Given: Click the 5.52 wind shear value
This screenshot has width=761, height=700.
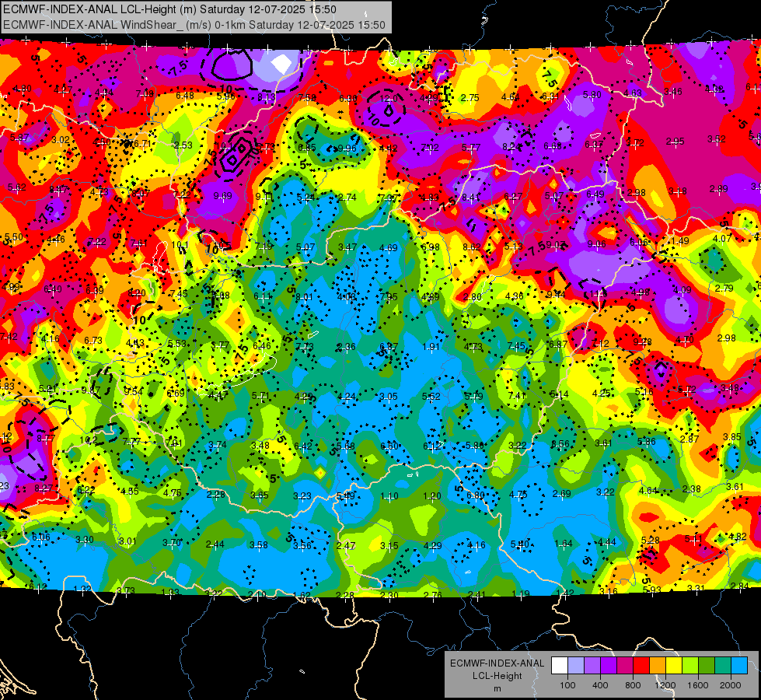Looking at the screenshot, I should (x=431, y=397).
